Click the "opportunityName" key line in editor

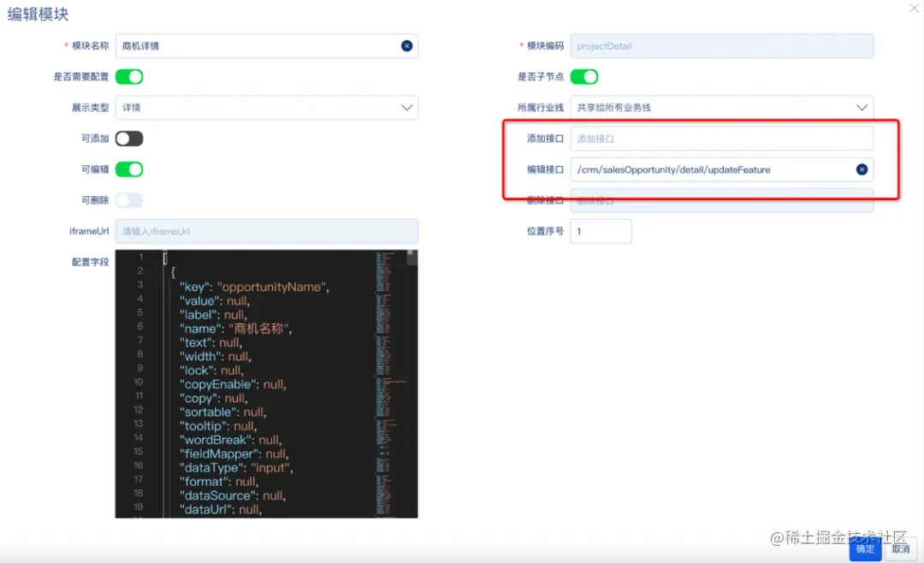tap(255, 287)
